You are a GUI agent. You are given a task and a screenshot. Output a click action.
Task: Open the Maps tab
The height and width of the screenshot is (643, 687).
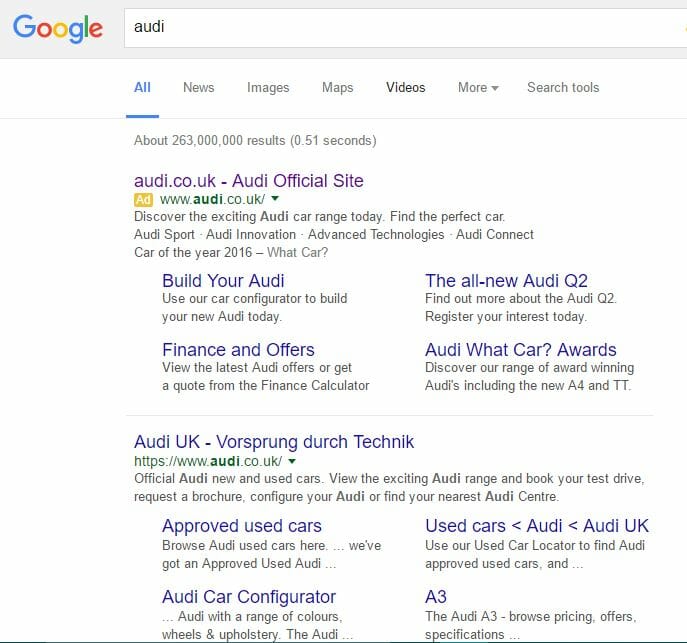point(337,88)
